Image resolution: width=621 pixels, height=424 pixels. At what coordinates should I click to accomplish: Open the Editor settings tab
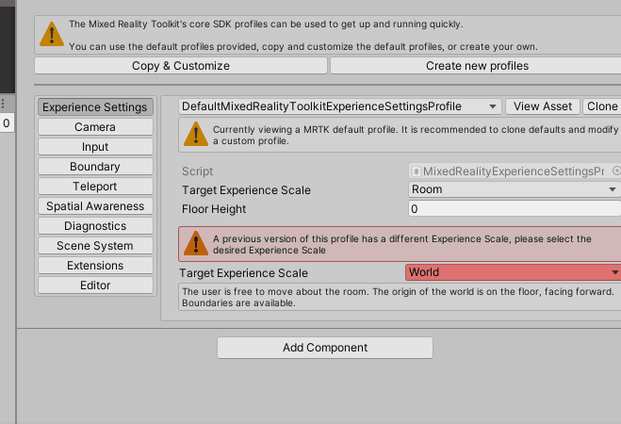[95, 285]
